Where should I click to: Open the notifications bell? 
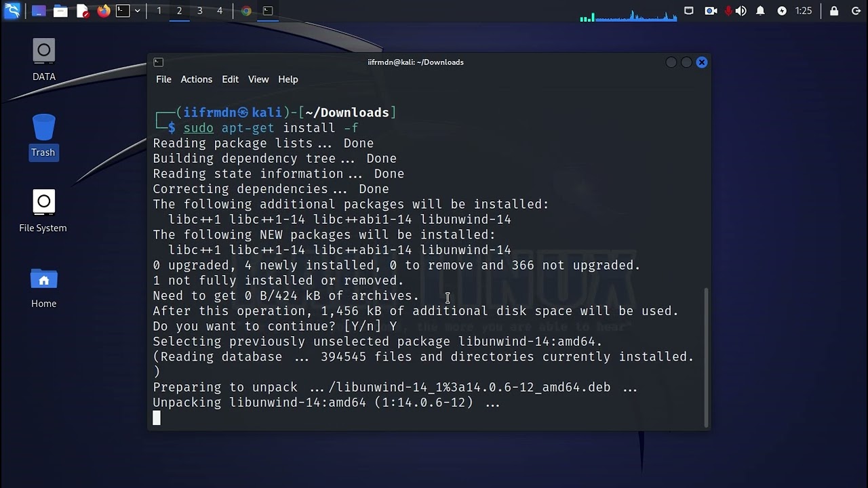coord(761,11)
